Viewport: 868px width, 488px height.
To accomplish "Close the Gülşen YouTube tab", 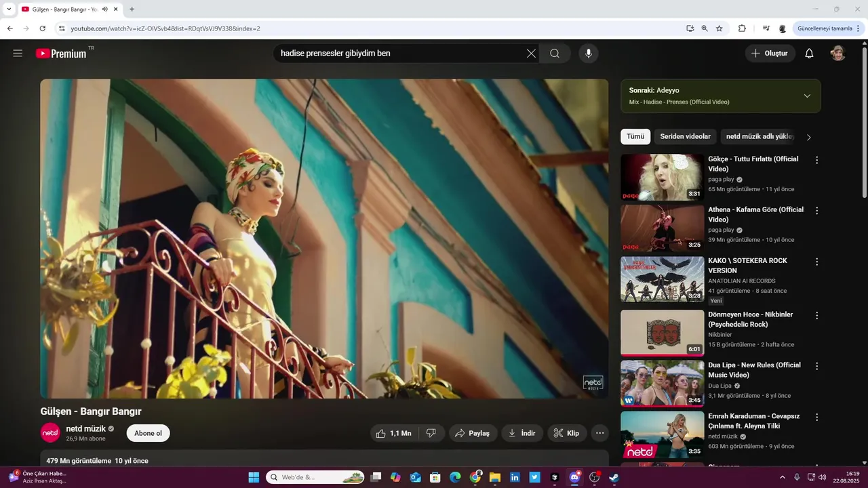I will (116, 9).
